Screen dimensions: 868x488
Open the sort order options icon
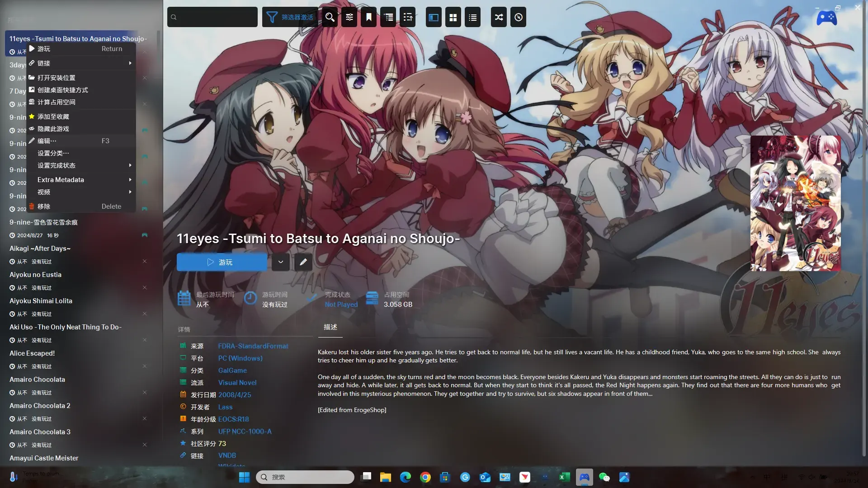(408, 17)
